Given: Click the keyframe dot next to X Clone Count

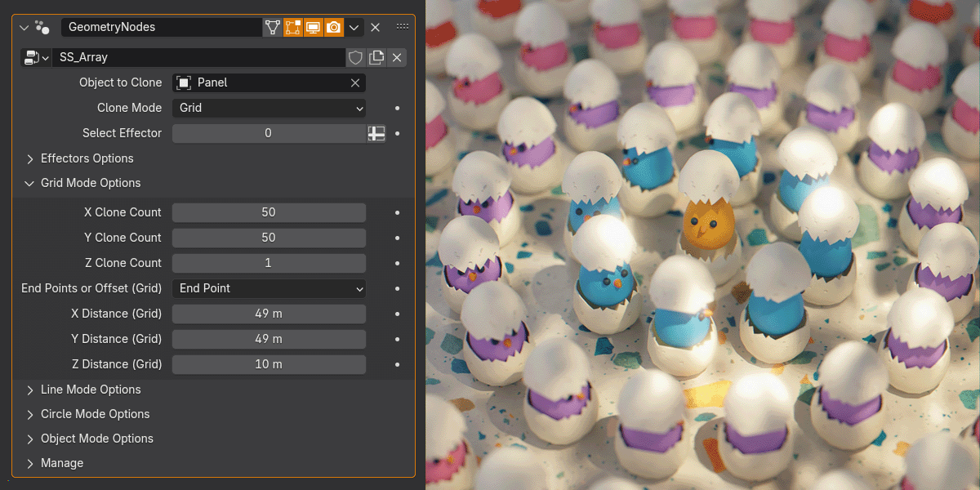Looking at the screenshot, I should tap(397, 212).
